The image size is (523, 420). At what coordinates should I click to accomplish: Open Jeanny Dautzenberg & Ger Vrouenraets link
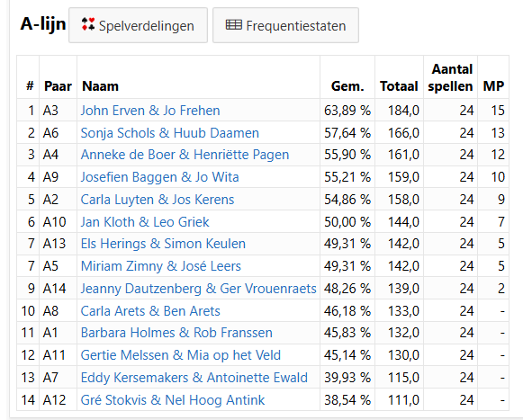(198, 289)
